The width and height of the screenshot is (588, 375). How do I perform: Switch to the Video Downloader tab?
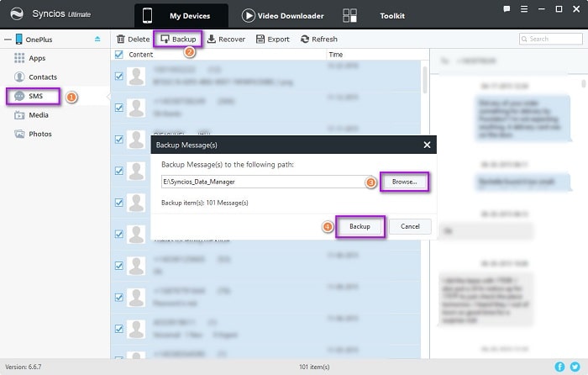pos(283,16)
